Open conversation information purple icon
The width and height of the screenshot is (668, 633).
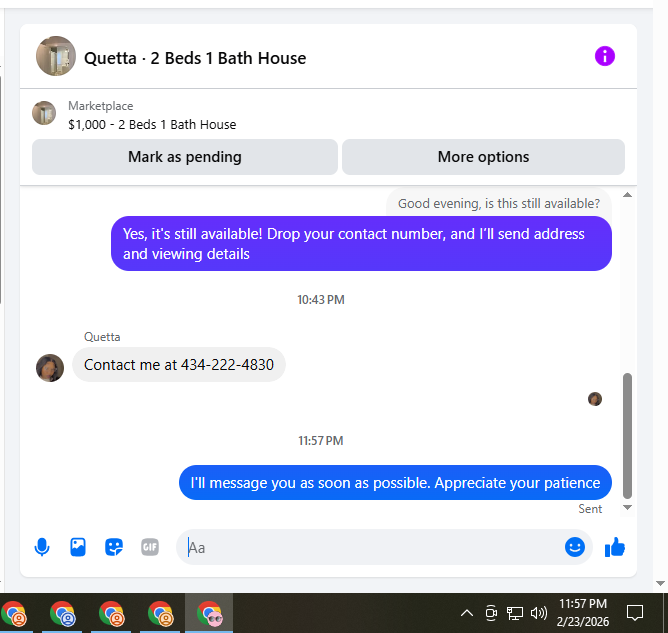605,56
